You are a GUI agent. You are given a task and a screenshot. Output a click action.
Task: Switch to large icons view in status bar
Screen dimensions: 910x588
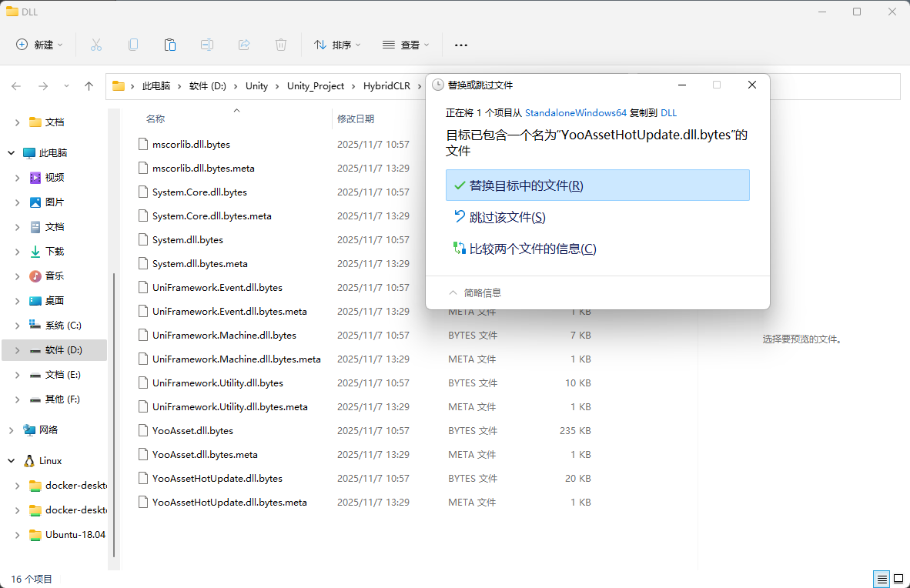tap(898, 579)
